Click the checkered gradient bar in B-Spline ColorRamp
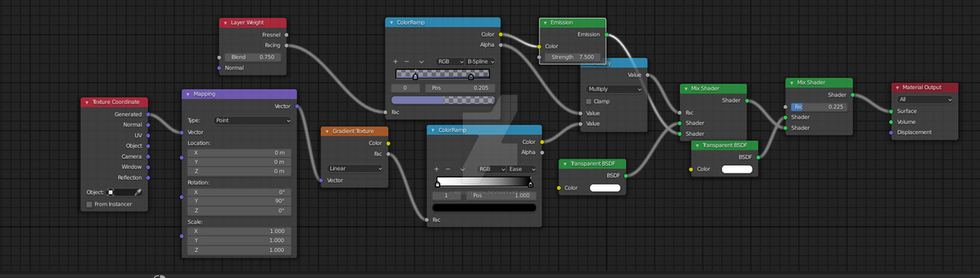 pyautogui.click(x=443, y=74)
